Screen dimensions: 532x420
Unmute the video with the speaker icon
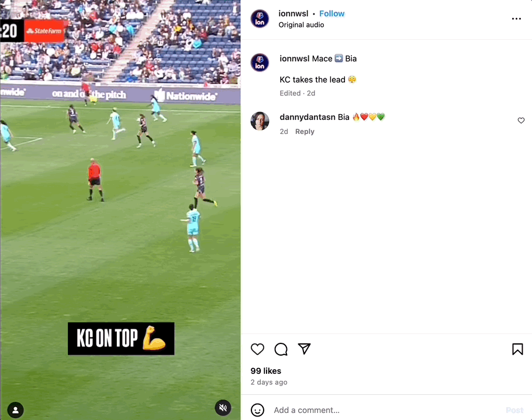[223, 408]
